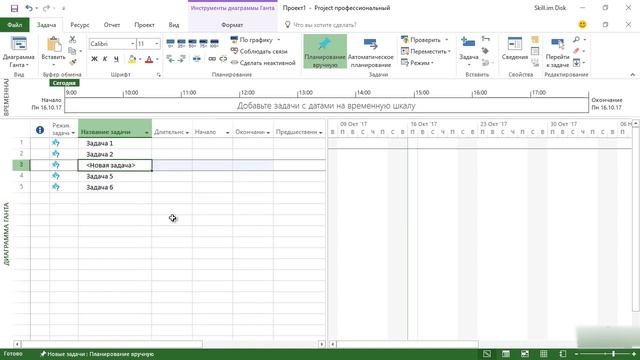Image resolution: width=640 pixels, height=360 pixels.
Task: Toggle underline Ч formatting
Action: coord(116,59)
